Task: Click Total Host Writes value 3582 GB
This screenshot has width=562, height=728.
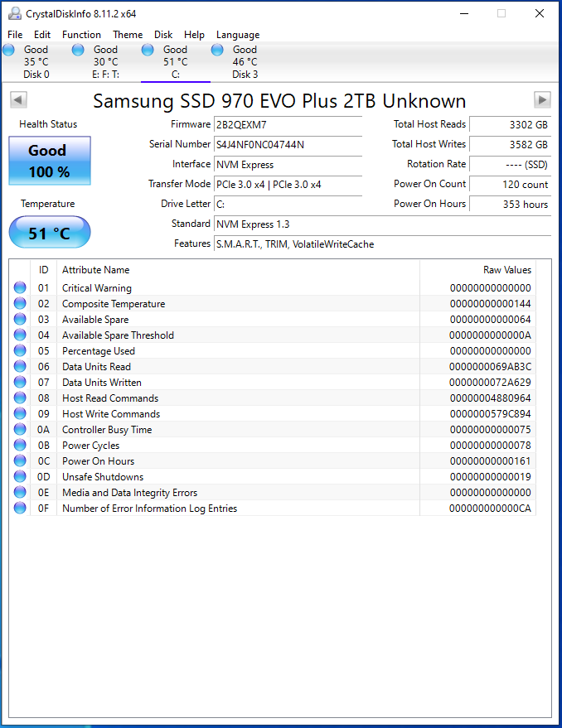Action: [x=511, y=144]
